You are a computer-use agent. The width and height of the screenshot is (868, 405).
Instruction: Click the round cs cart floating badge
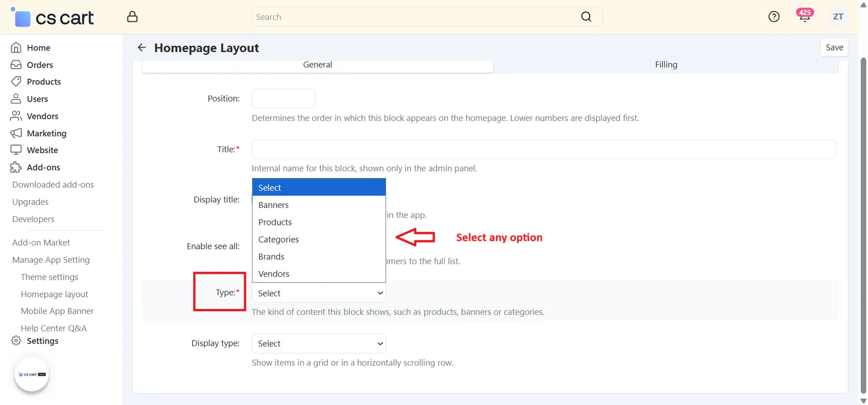point(31,375)
